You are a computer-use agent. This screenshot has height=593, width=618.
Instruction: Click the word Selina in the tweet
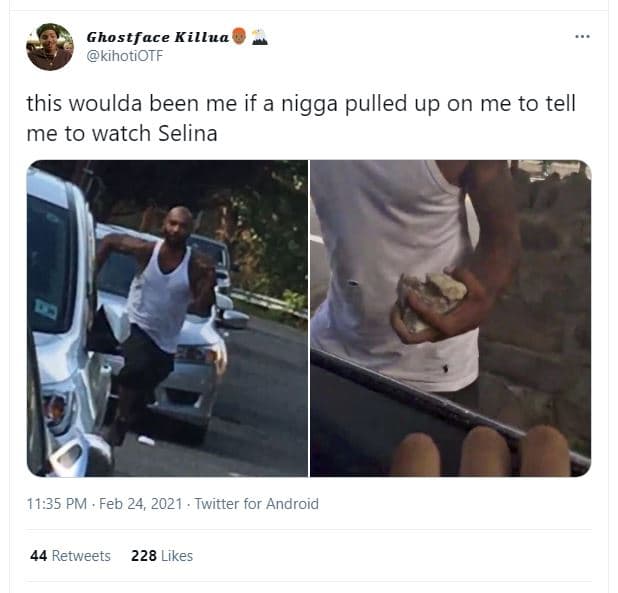[188, 133]
